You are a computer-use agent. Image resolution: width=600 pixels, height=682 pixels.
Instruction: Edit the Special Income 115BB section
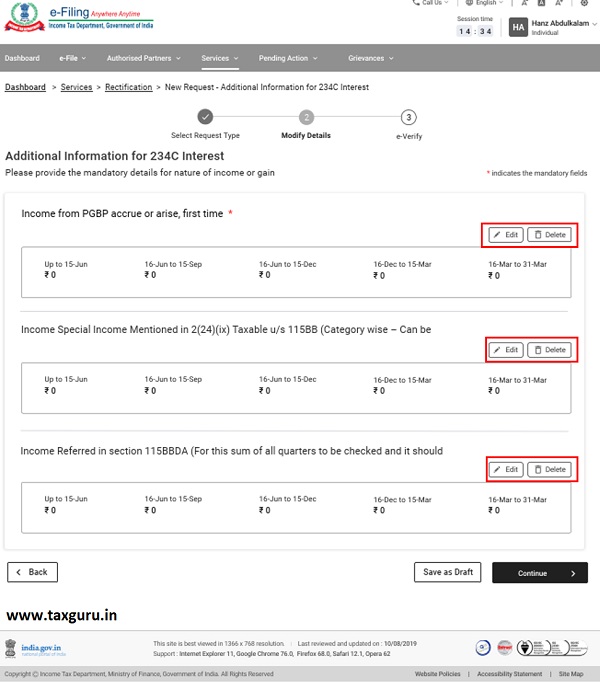pos(506,350)
